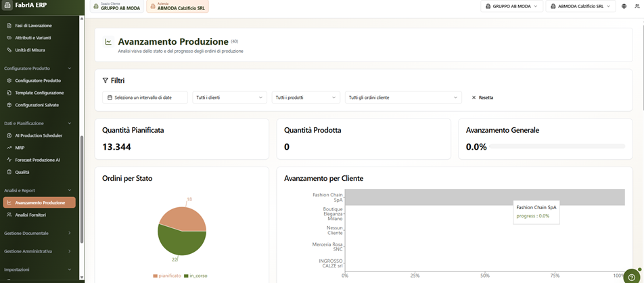Image resolution: width=644 pixels, height=283 pixels.
Task: Open the Tutti i clienti dropdown
Action: (x=230, y=97)
